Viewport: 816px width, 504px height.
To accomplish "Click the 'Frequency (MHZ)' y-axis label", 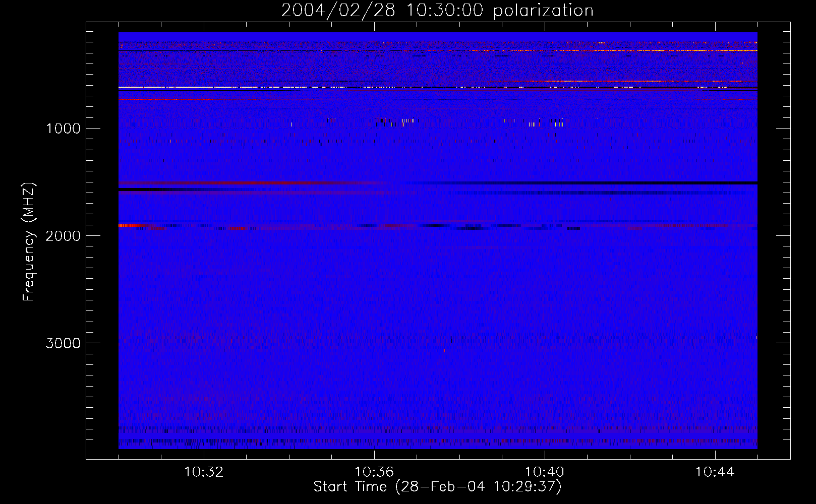I will [x=28, y=242].
